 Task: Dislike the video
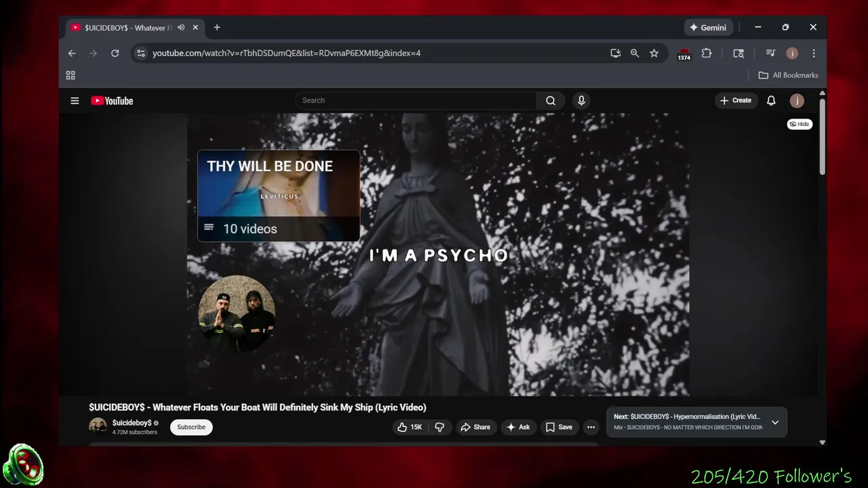pos(439,427)
